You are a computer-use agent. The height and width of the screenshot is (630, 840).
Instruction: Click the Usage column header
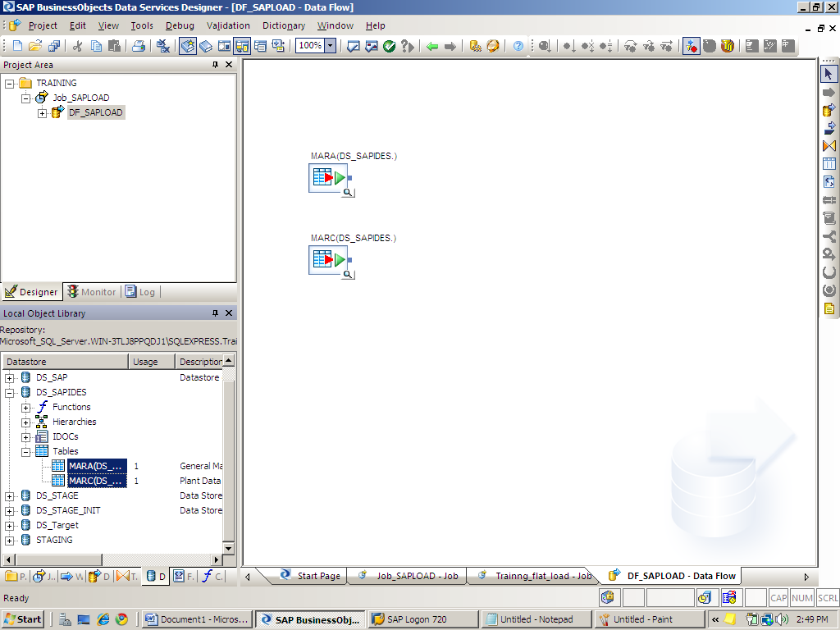152,362
